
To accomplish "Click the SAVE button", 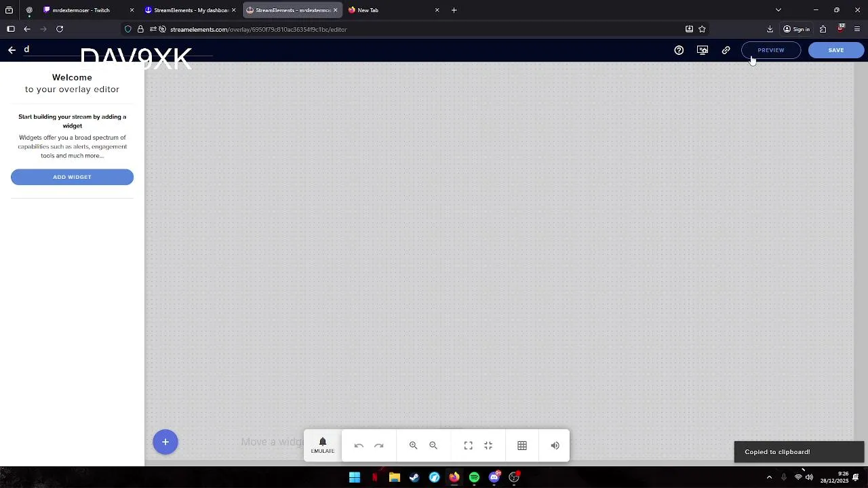I will (x=836, y=50).
